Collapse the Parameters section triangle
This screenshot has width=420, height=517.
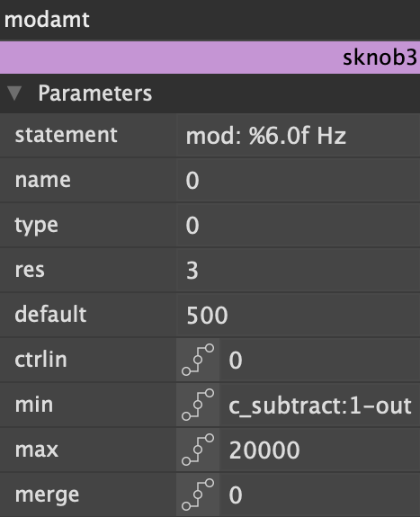point(14,93)
